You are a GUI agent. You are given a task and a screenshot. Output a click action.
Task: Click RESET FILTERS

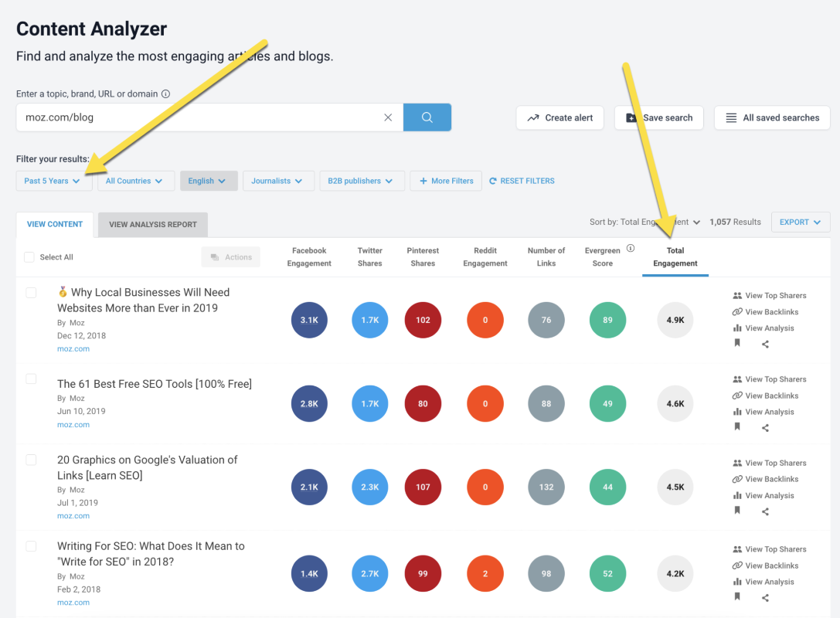[522, 181]
